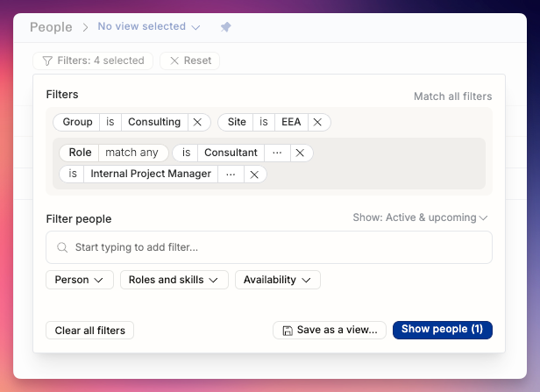The height and width of the screenshot is (392, 540).
Task: Click the Group filter field label
Action: 77,122
